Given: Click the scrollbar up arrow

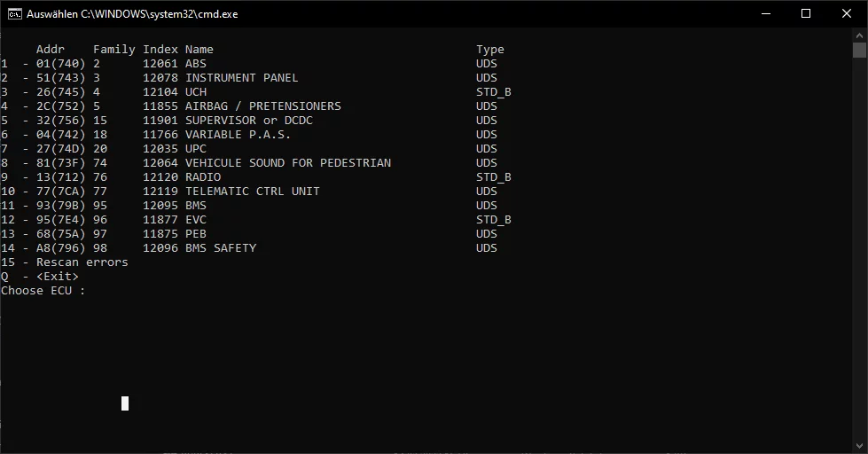Looking at the screenshot, I should [860, 34].
